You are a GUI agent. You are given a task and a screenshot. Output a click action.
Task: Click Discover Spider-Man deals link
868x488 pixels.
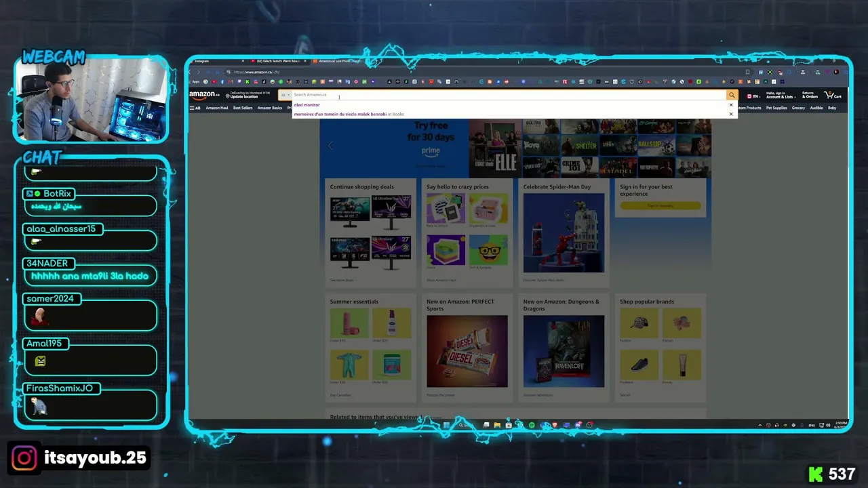coord(544,280)
